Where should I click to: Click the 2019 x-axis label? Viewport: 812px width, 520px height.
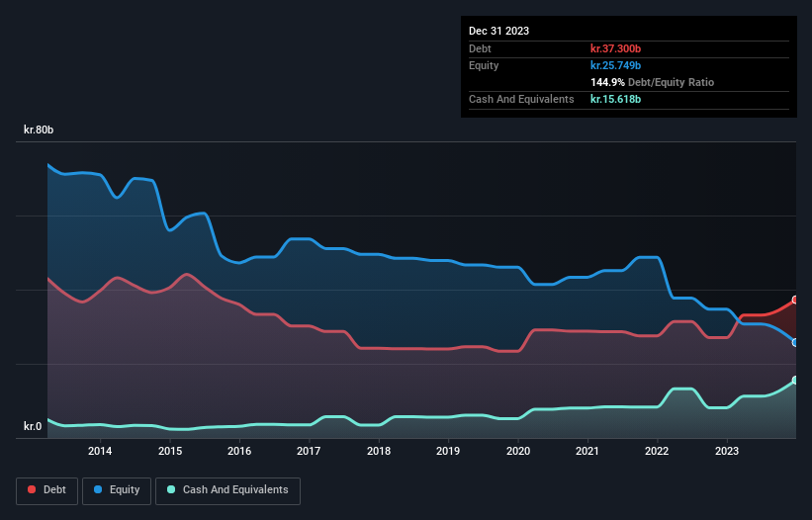coord(448,451)
